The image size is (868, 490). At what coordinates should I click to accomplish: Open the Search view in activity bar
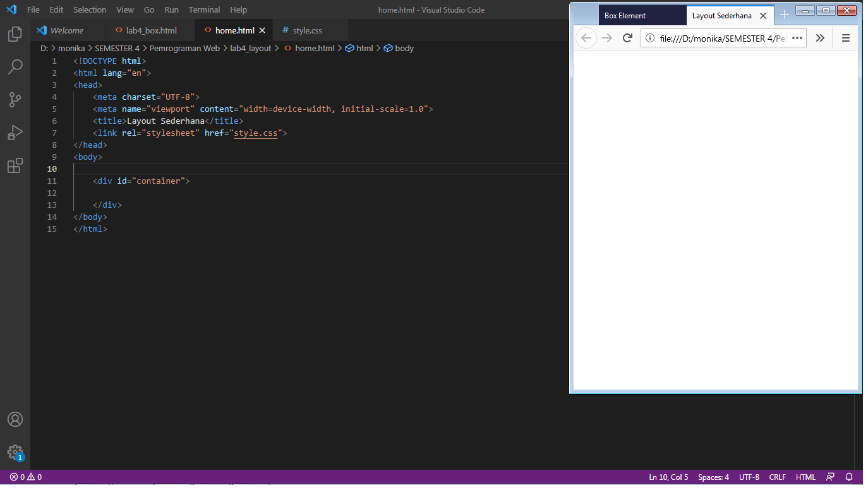15,66
